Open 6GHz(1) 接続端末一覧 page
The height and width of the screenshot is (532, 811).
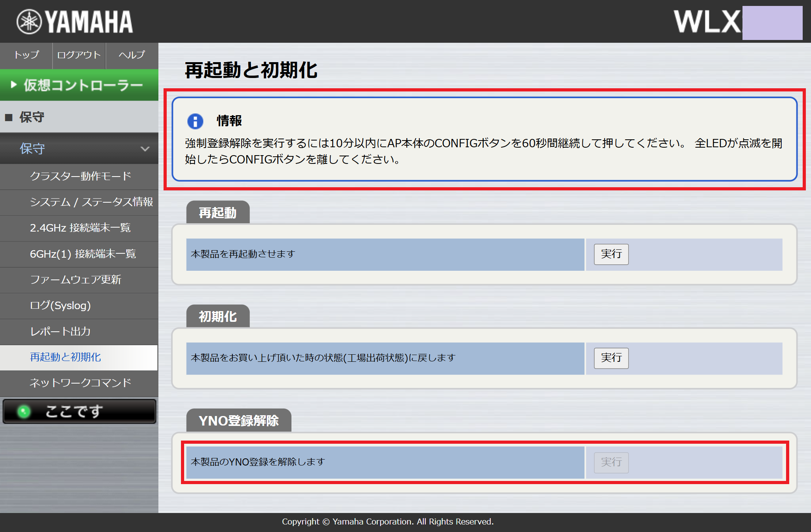[79, 254]
